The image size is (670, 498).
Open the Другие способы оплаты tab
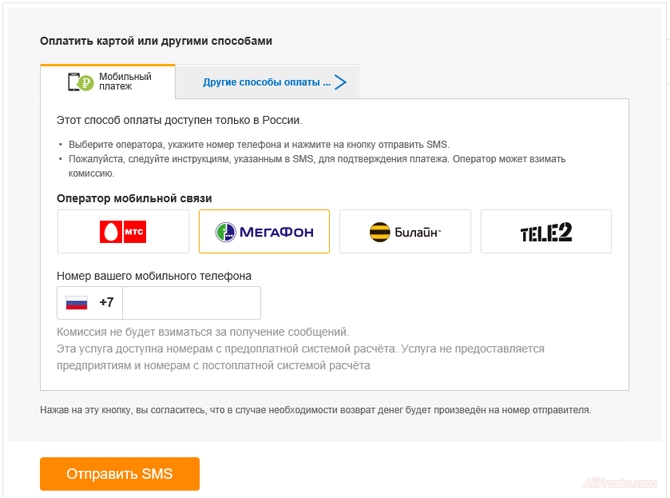point(266,82)
